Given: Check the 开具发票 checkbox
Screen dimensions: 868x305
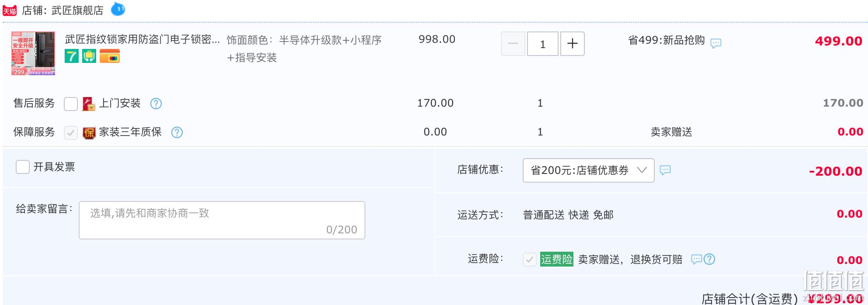Looking at the screenshot, I should click(x=23, y=167).
